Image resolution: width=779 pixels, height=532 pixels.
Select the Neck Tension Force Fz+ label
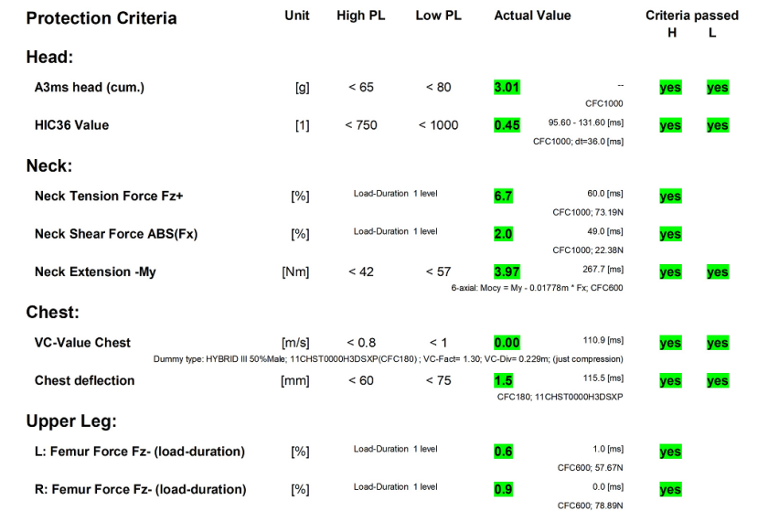click(109, 197)
